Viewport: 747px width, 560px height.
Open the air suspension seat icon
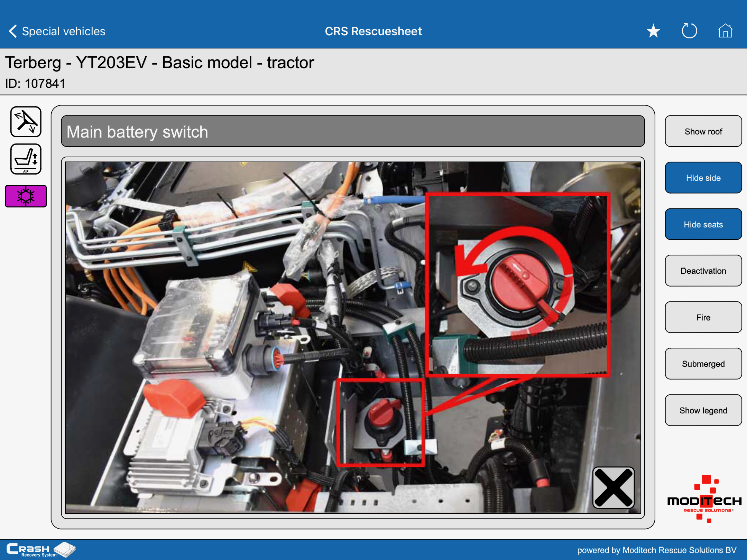pos(26,159)
